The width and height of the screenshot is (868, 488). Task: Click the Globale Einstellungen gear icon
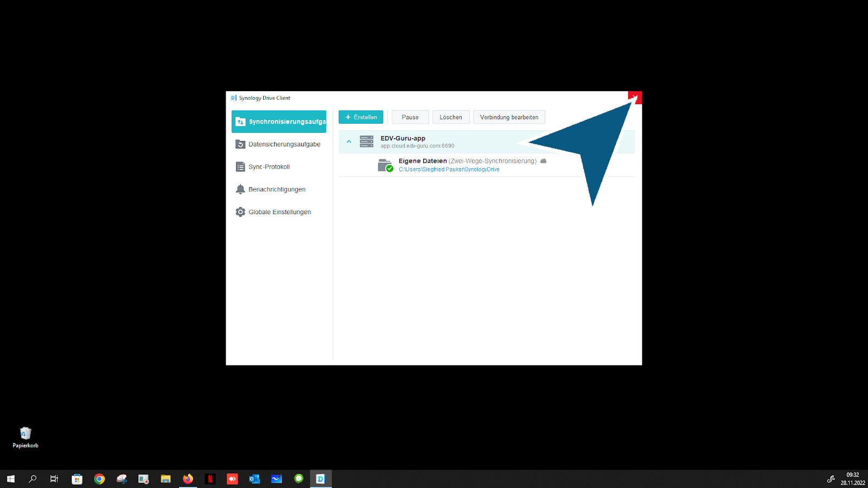[240, 212]
